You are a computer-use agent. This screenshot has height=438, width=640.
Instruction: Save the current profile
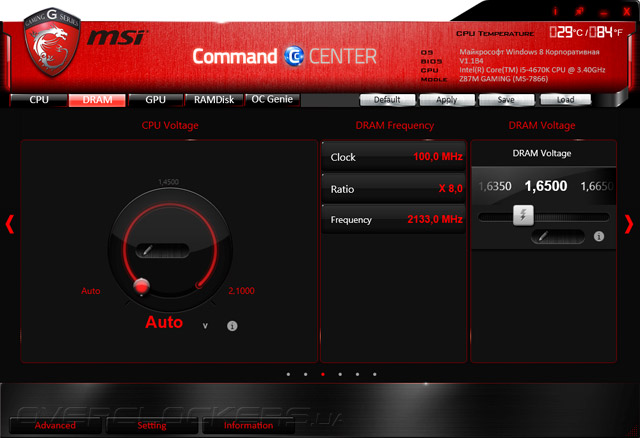point(506,100)
